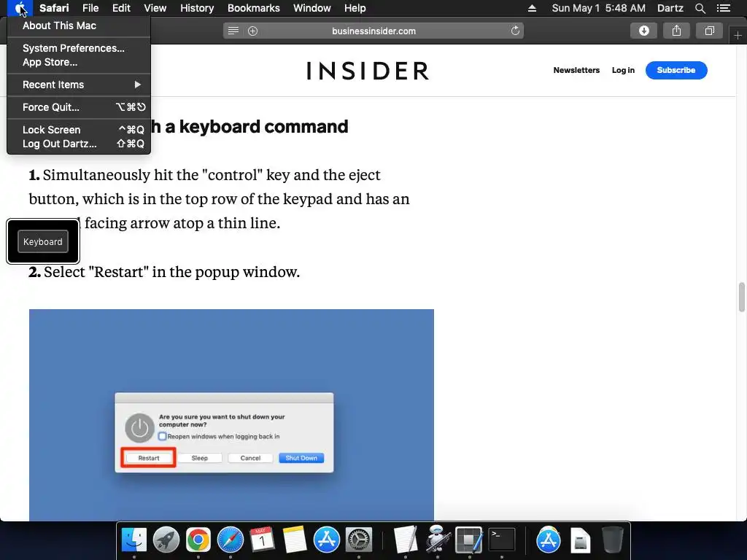Open Notification Center list icon
The image size is (747, 560).
(x=724, y=8)
